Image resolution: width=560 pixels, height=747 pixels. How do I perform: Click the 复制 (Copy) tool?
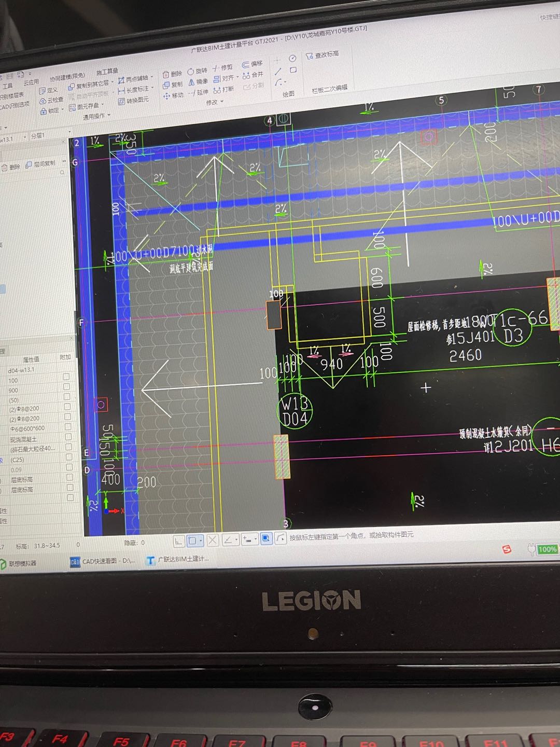pyautogui.click(x=173, y=85)
